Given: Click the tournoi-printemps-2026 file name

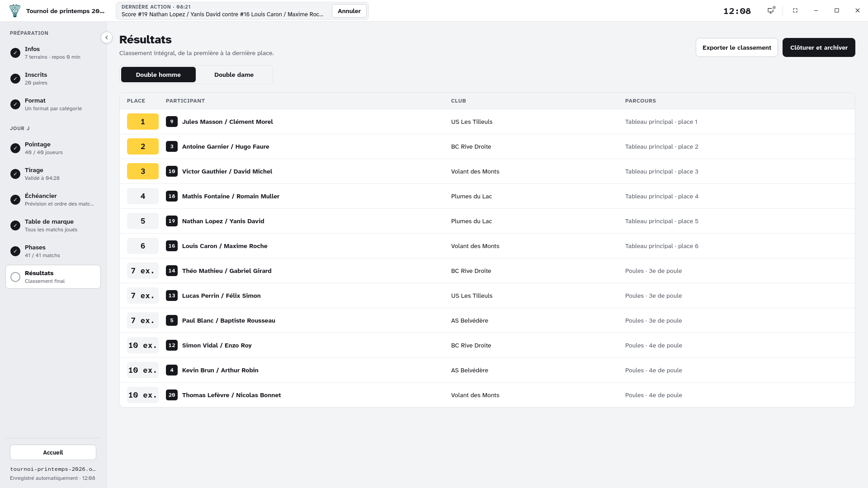Looking at the screenshot, I should (x=53, y=469).
